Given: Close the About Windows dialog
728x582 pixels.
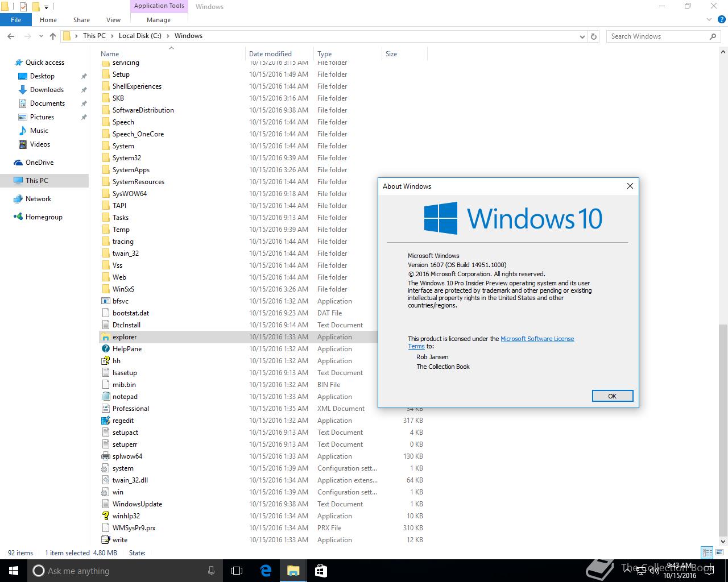Looking at the screenshot, I should click(630, 186).
